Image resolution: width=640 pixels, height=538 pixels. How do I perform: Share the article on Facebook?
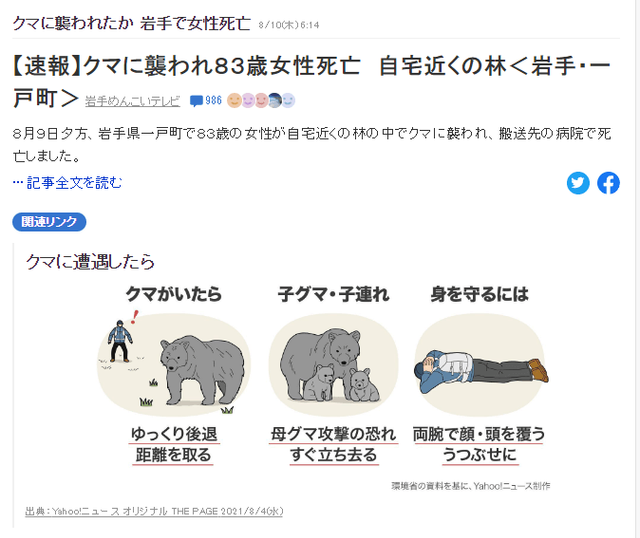click(608, 183)
